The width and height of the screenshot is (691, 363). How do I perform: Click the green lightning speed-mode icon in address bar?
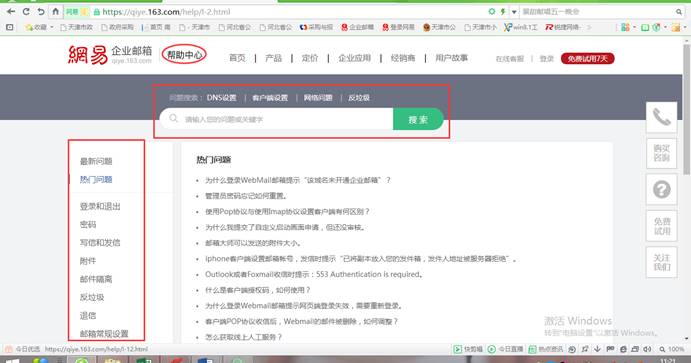[x=502, y=11]
